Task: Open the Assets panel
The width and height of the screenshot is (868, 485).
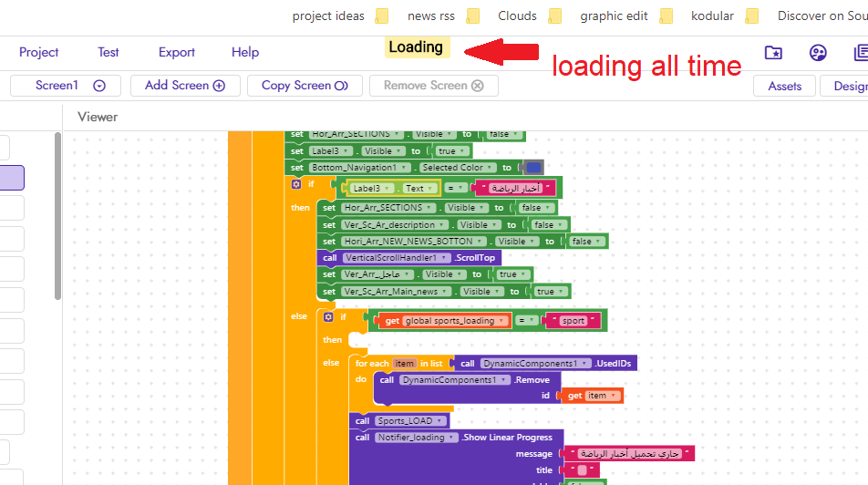Action: point(784,86)
